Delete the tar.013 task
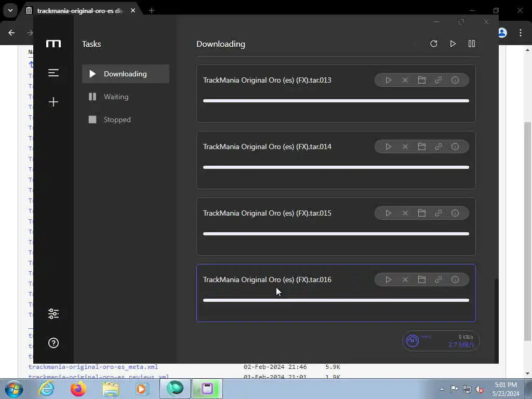532x399 pixels. [x=405, y=80]
